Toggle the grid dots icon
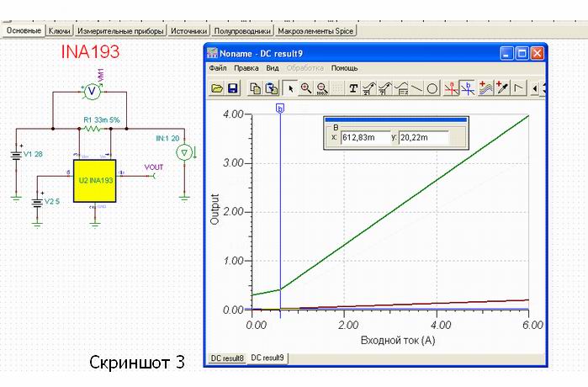Image resolution: width=588 pixels, height=387 pixels. pyautogui.click(x=337, y=88)
